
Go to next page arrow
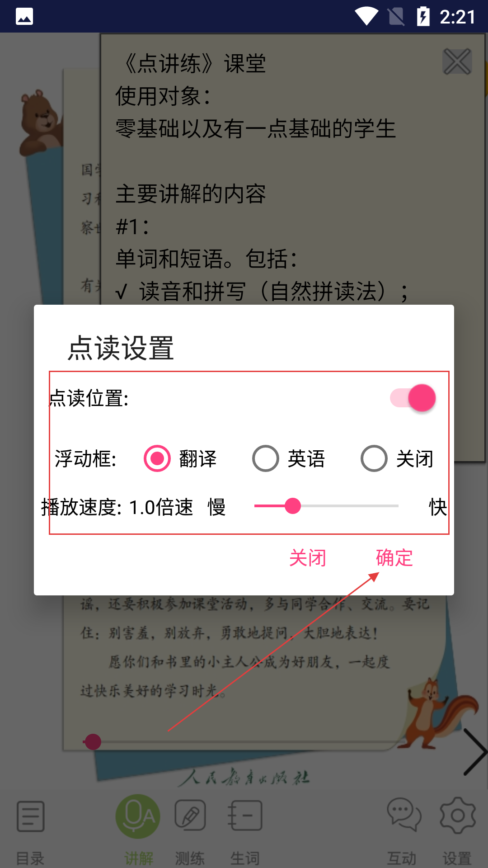(475, 752)
